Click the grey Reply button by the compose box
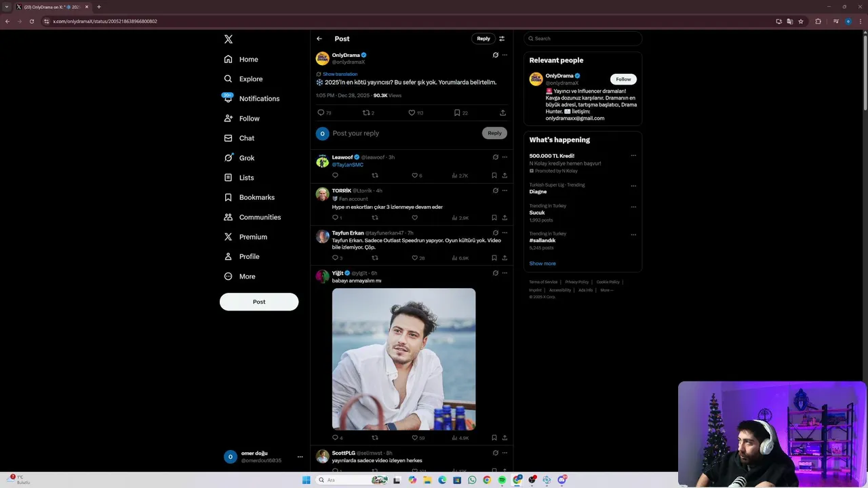The height and width of the screenshot is (488, 868). 494,133
